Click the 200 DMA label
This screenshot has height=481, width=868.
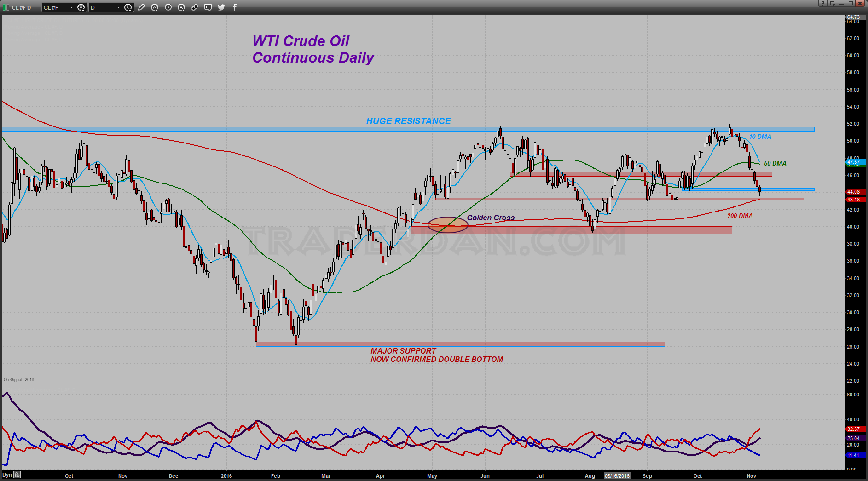click(740, 216)
